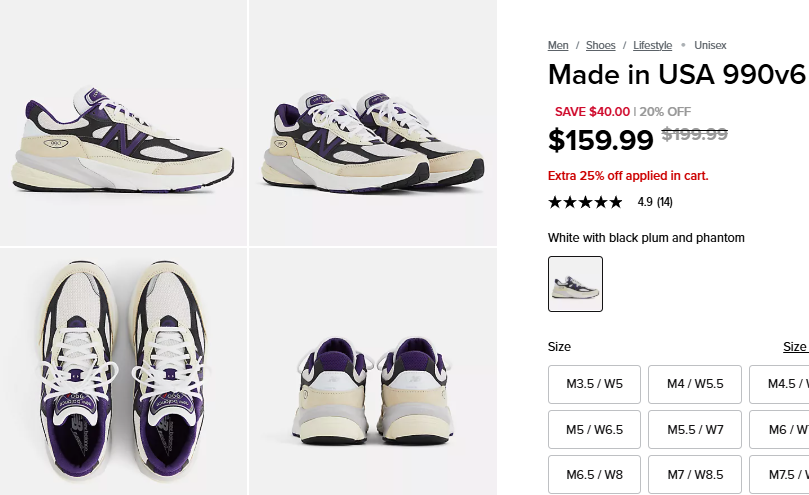
Task: Choose size M5.5 / W7
Action: click(695, 429)
